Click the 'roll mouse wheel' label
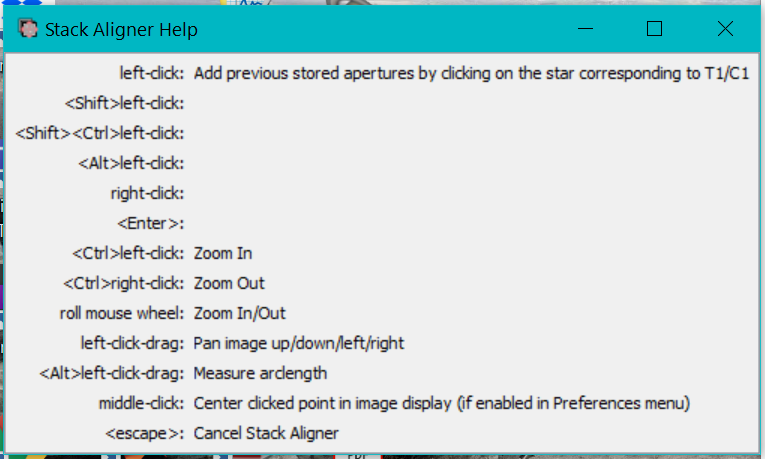This screenshot has height=459, width=765. tap(121, 313)
